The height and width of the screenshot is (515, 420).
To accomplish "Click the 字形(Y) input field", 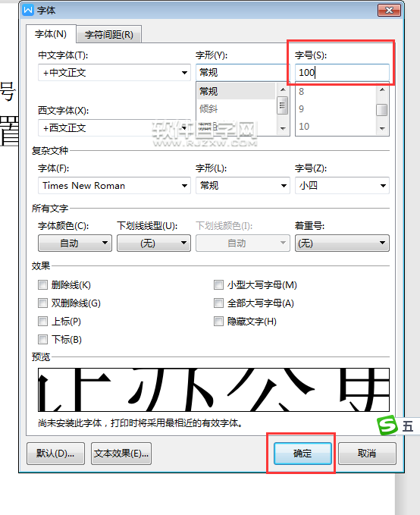I will click(x=243, y=72).
